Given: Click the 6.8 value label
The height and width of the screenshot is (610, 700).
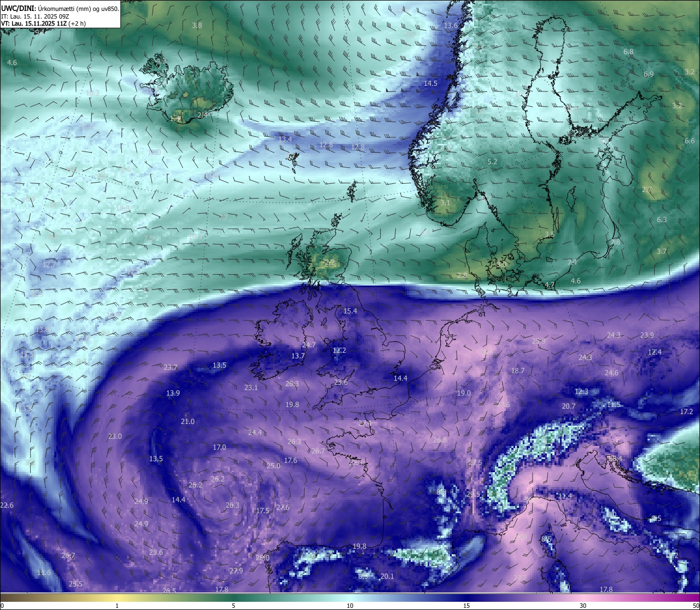Looking at the screenshot, I should coord(628,51).
